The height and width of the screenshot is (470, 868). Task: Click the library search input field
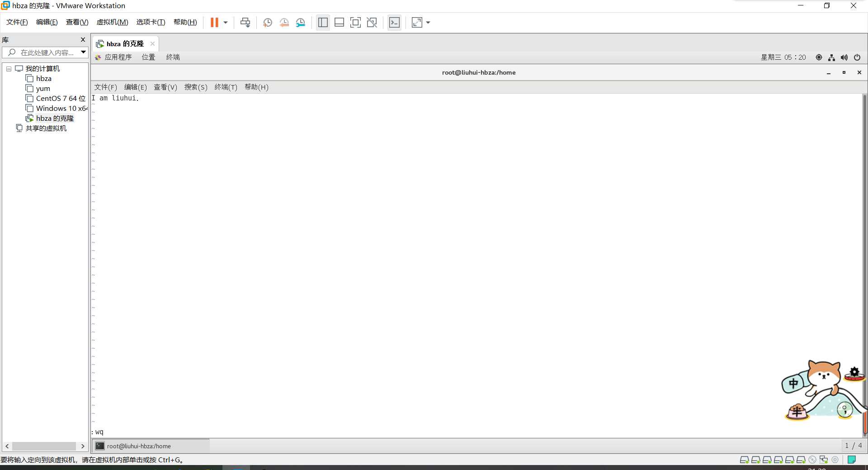(x=41, y=52)
